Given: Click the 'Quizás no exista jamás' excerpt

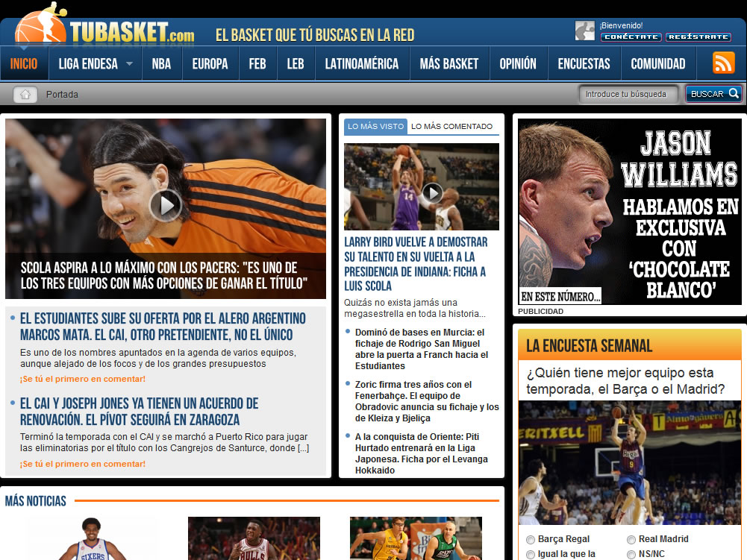Looking at the screenshot, I should [x=415, y=308].
